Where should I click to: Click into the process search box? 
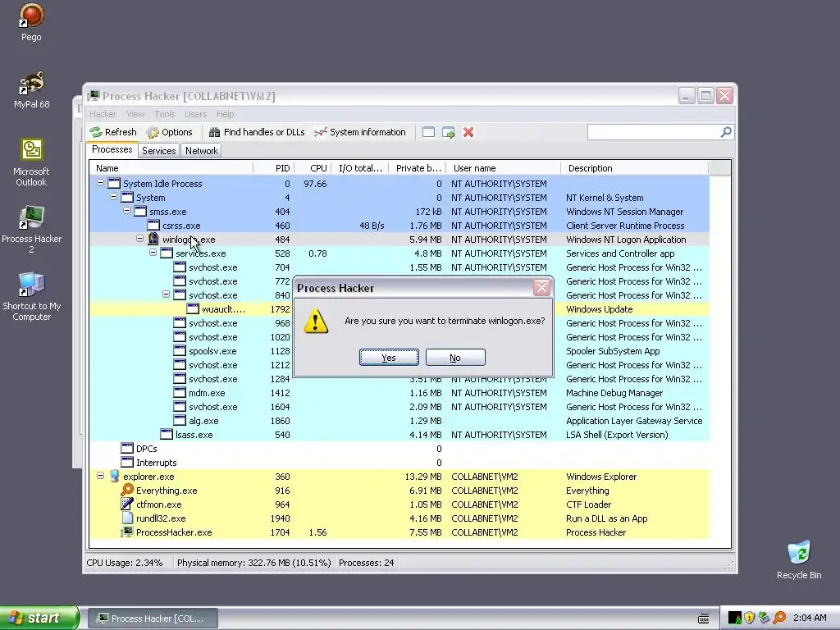click(654, 132)
